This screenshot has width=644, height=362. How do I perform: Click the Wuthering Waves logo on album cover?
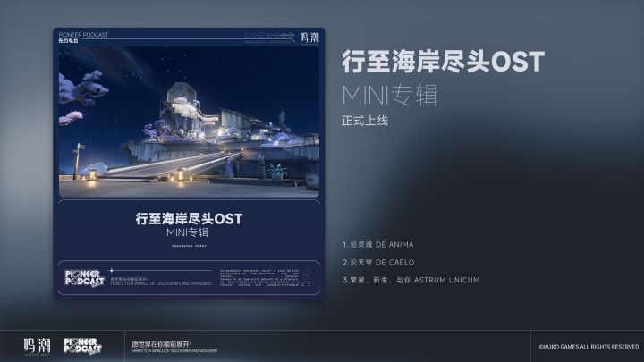pyautogui.click(x=309, y=38)
